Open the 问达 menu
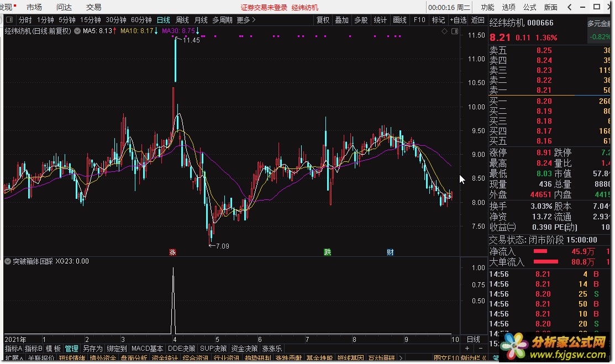This screenshot has width=615, height=364. pyautogui.click(x=64, y=7)
